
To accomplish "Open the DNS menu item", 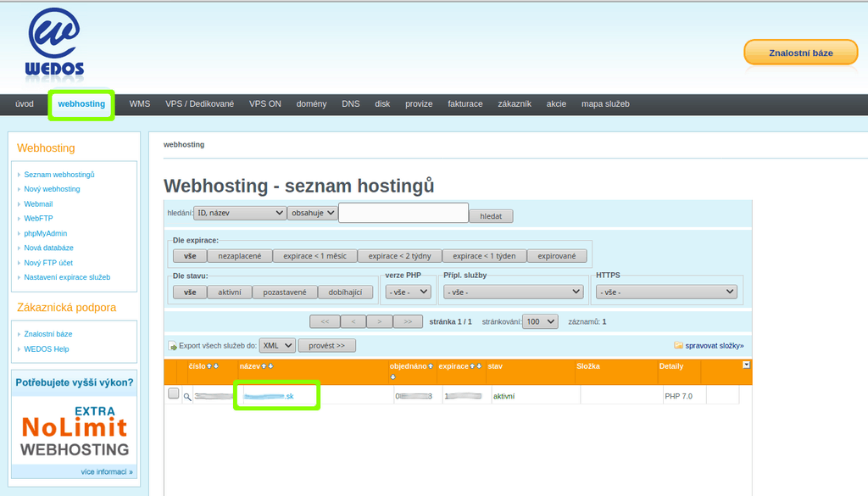I will (x=351, y=104).
